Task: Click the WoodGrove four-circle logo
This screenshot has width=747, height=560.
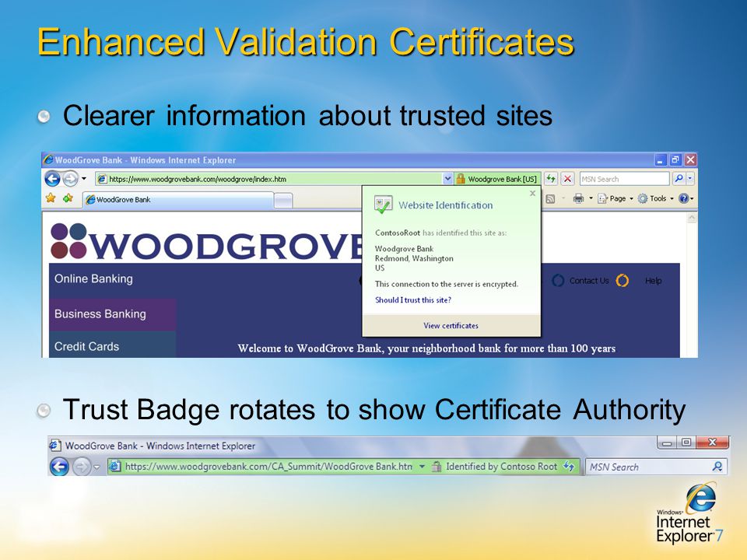Action: click(69, 240)
